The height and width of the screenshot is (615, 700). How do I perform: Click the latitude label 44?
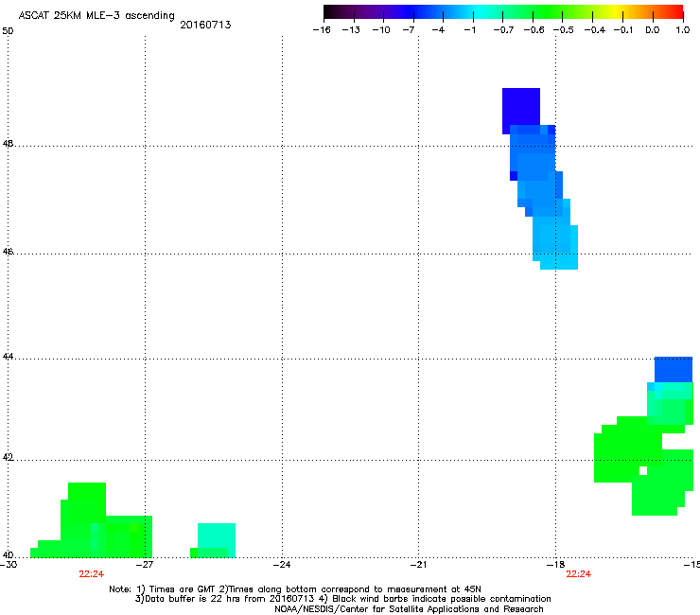coord(8,357)
